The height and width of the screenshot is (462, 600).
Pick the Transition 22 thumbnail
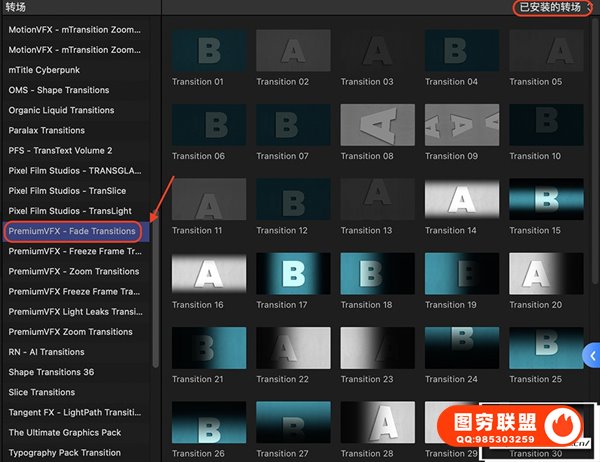(x=293, y=348)
